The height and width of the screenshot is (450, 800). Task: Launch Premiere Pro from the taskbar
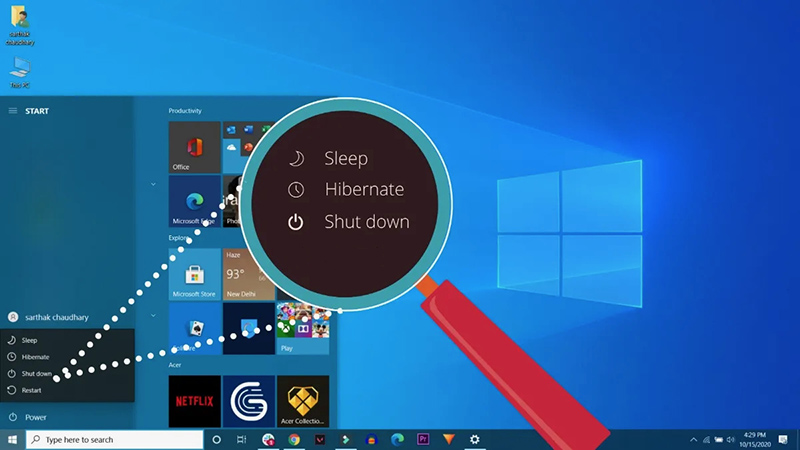423,439
